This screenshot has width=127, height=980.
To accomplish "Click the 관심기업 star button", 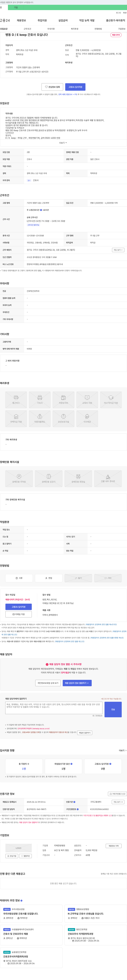I will [x=12, y=856].
